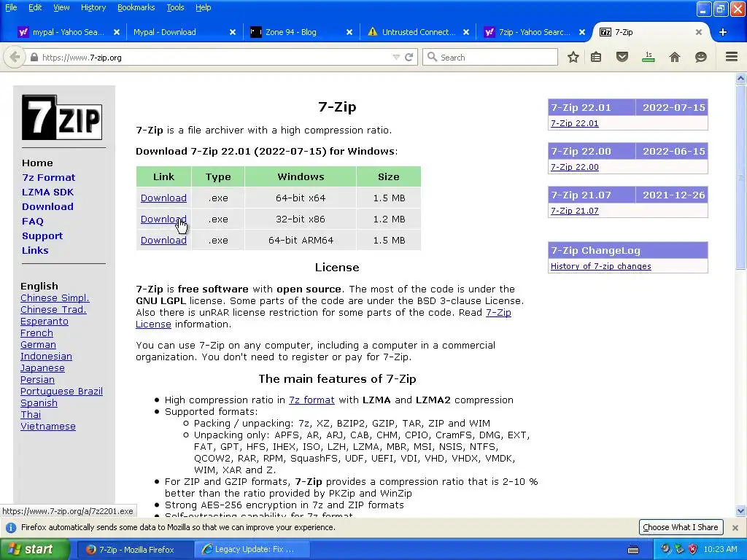The image size is (747, 560).
Task: Open the Download sidebar page link
Action: pyautogui.click(x=47, y=206)
